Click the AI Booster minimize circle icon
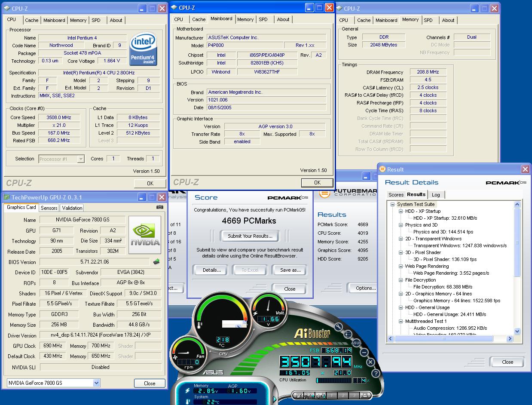This screenshot has width=532, height=405. click(364, 353)
